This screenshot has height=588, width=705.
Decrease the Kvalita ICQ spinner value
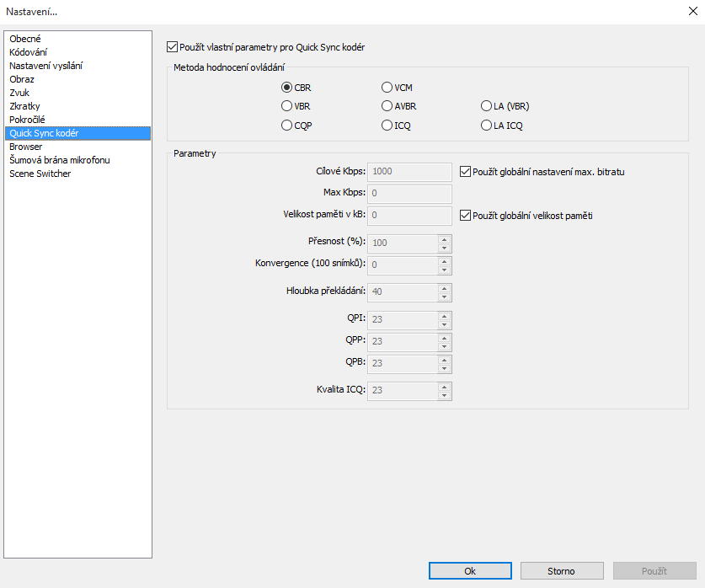pyautogui.click(x=444, y=395)
